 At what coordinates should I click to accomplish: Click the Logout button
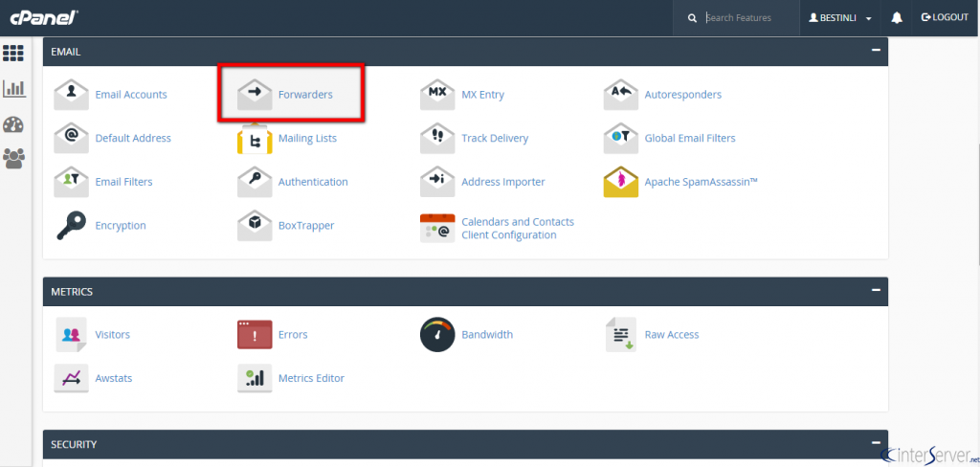tap(945, 18)
